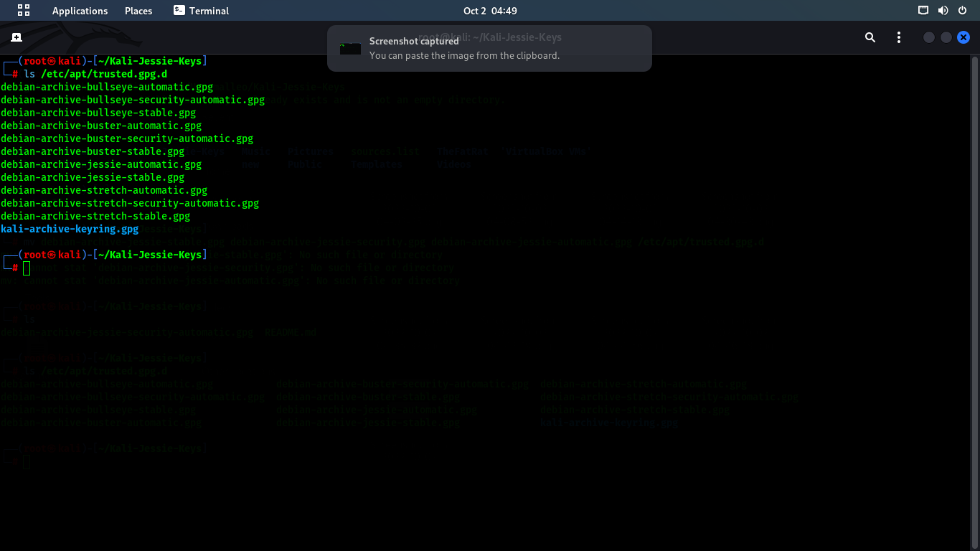Click the network status icon in the top bar
980x551 pixels.
[923, 10]
